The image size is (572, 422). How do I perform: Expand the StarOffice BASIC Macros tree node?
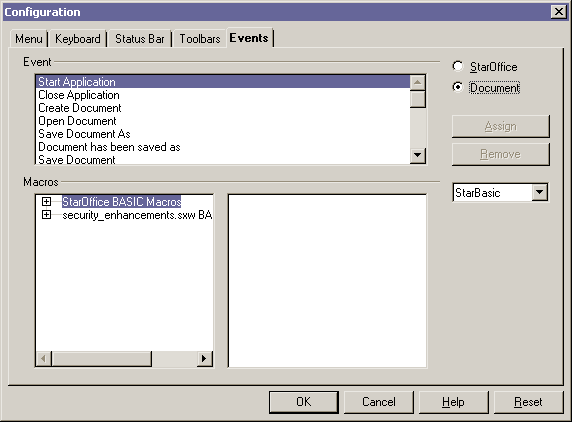(x=46, y=201)
